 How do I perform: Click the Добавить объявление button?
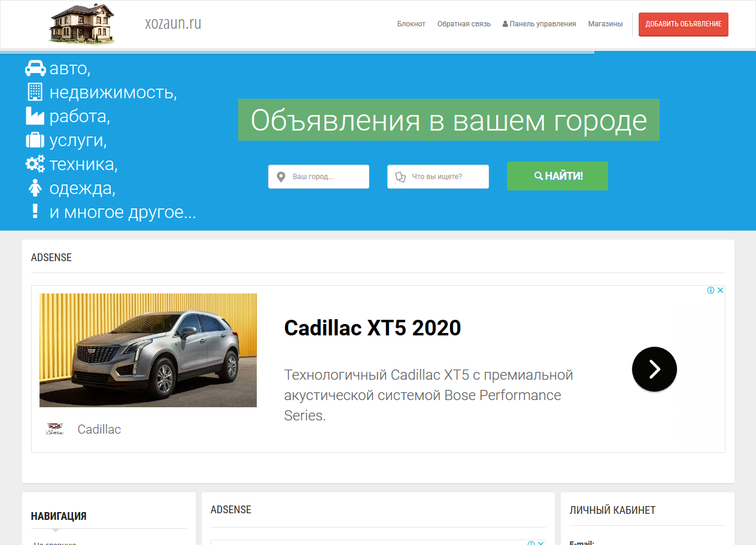[x=683, y=24]
